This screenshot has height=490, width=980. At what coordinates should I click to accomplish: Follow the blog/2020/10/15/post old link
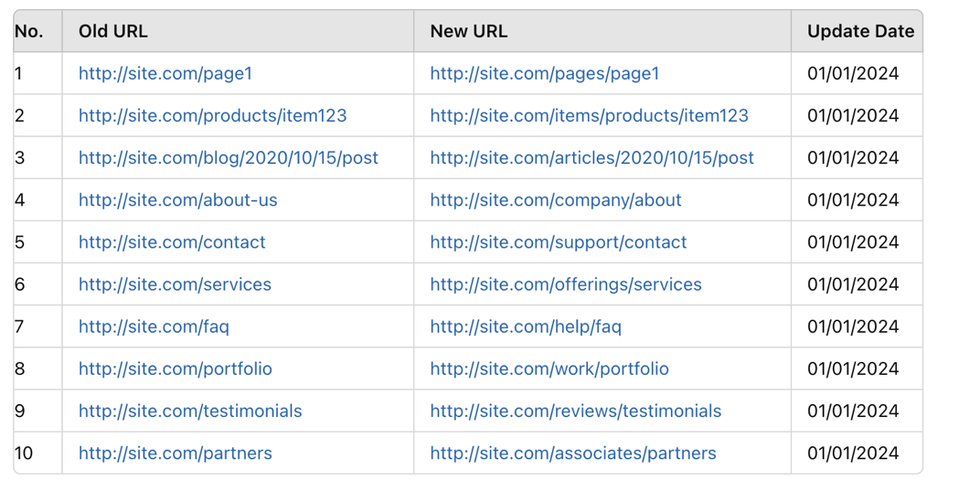click(229, 157)
